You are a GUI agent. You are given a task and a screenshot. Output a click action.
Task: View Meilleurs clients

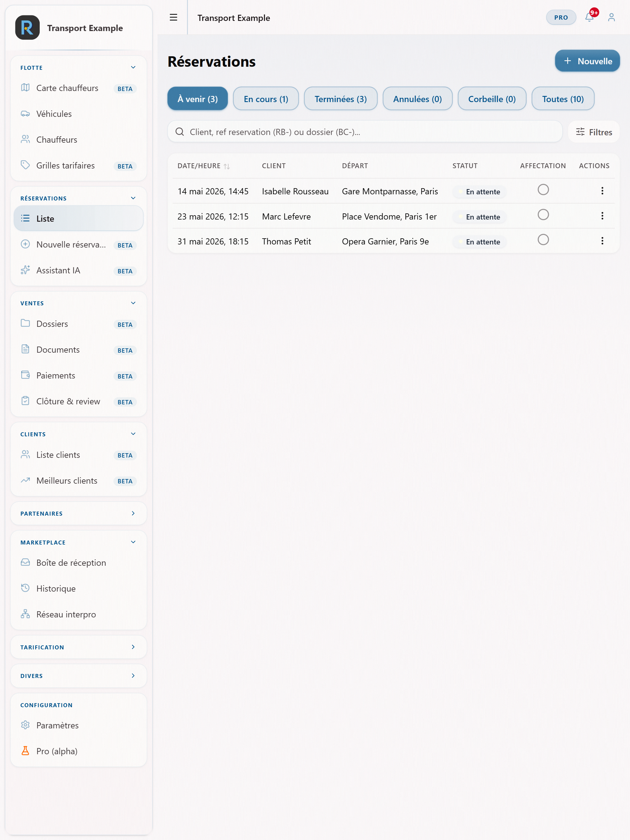[79, 480]
